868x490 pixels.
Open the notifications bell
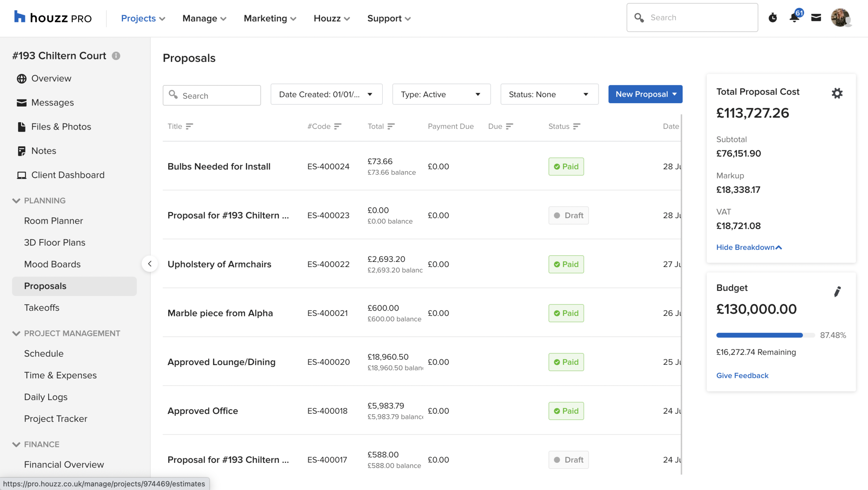pyautogui.click(x=794, y=18)
